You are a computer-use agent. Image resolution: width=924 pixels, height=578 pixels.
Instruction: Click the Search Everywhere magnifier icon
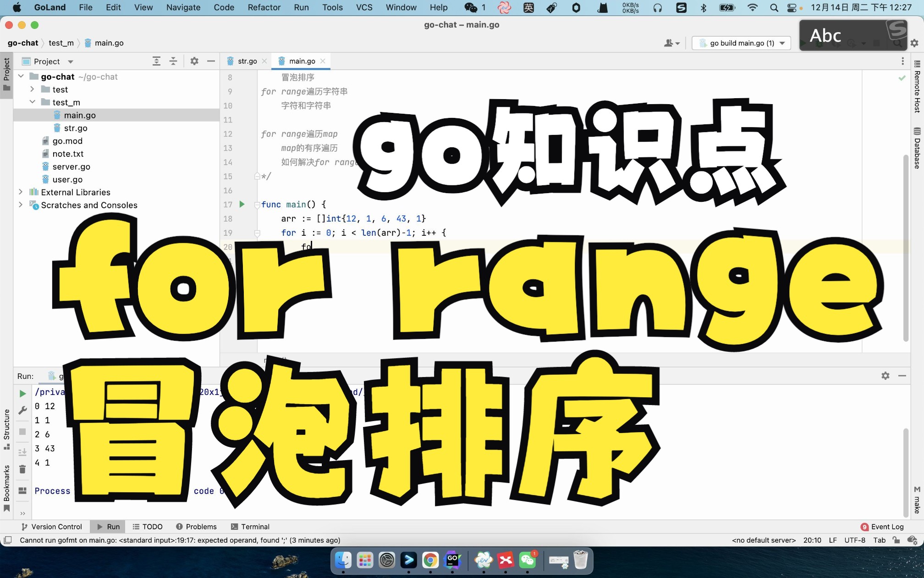pos(898,43)
